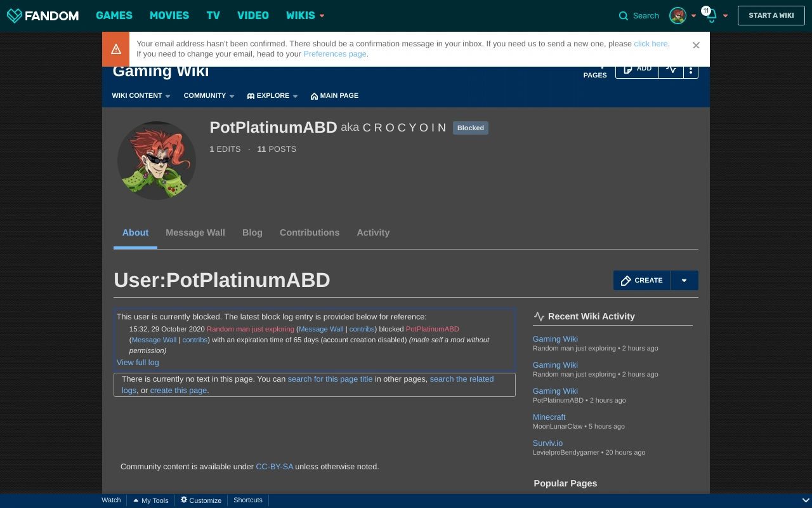Click Customize in the bottom toolbar

coord(201,500)
